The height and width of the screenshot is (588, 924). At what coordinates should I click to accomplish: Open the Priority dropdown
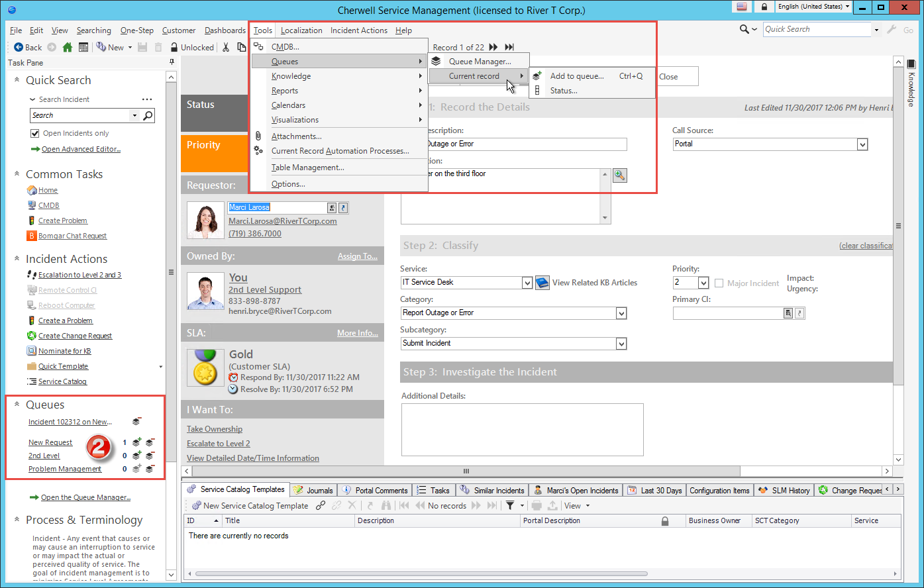pos(704,283)
